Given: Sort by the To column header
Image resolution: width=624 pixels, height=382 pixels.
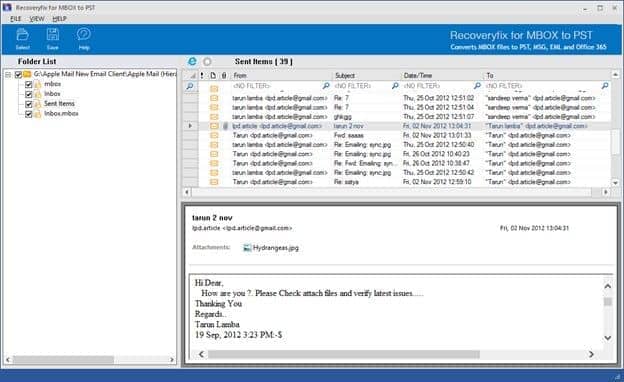Looking at the screenshot, I should tap(547, 75).
